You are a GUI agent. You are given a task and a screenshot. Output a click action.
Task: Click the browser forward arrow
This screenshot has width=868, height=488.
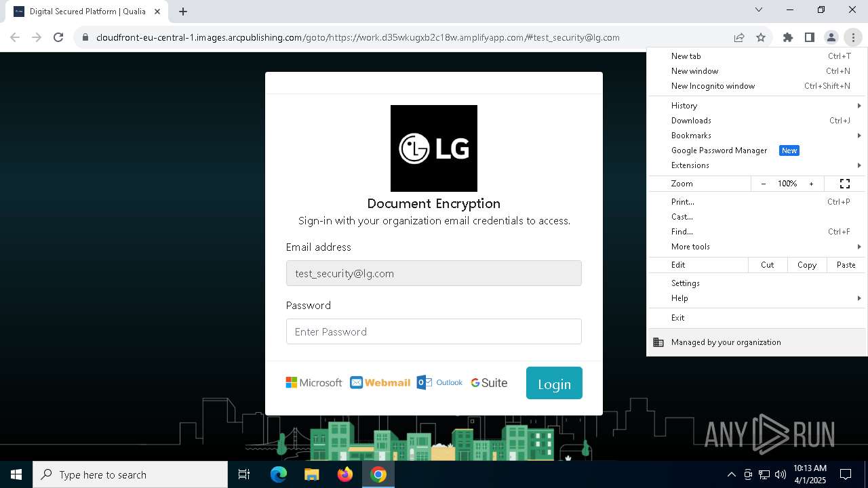coord(37,37)
